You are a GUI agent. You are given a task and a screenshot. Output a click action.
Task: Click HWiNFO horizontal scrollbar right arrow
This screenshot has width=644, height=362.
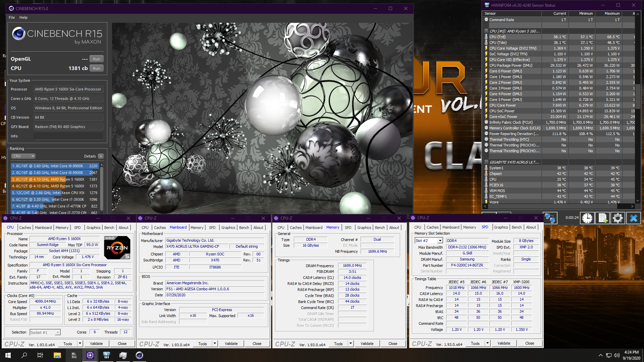pos(632,206)
